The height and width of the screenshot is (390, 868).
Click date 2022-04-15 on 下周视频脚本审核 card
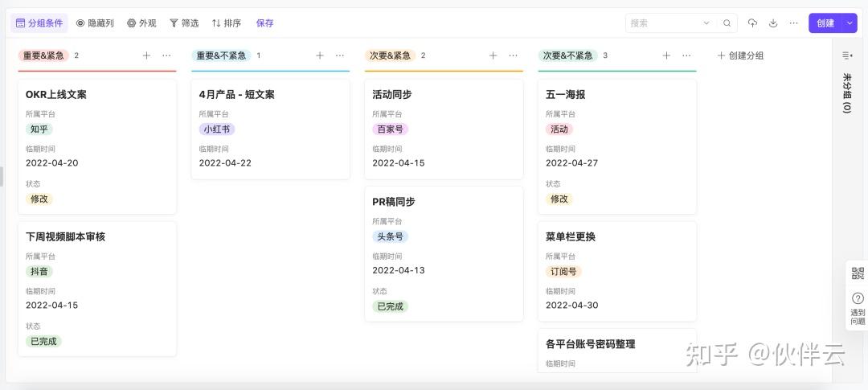point(52,306)
